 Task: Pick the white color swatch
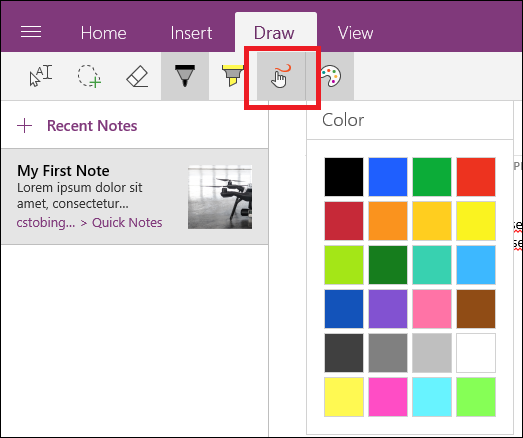click(x=476, y=353)
